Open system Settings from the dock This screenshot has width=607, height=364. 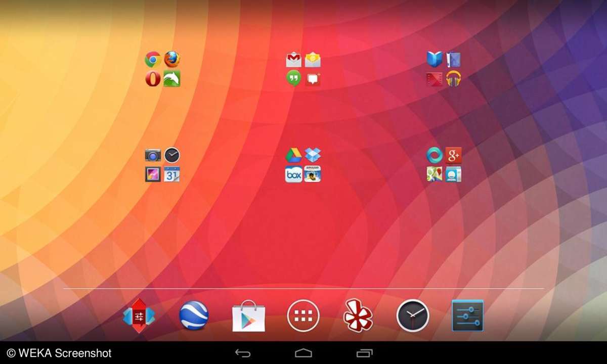tap(467, 315)
